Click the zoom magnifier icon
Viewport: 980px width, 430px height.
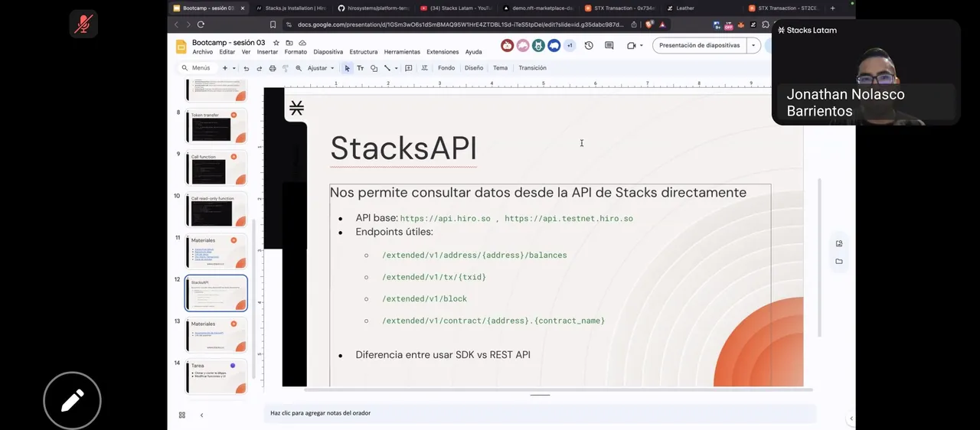(299, 68)
